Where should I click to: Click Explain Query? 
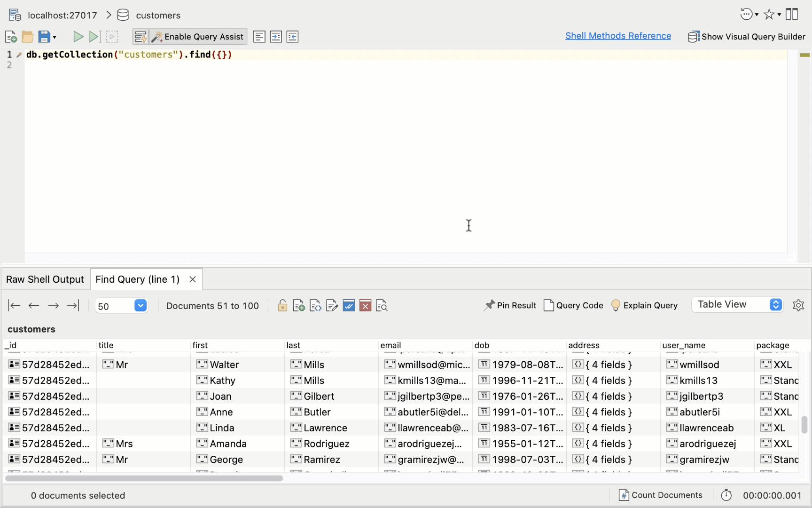644,305
